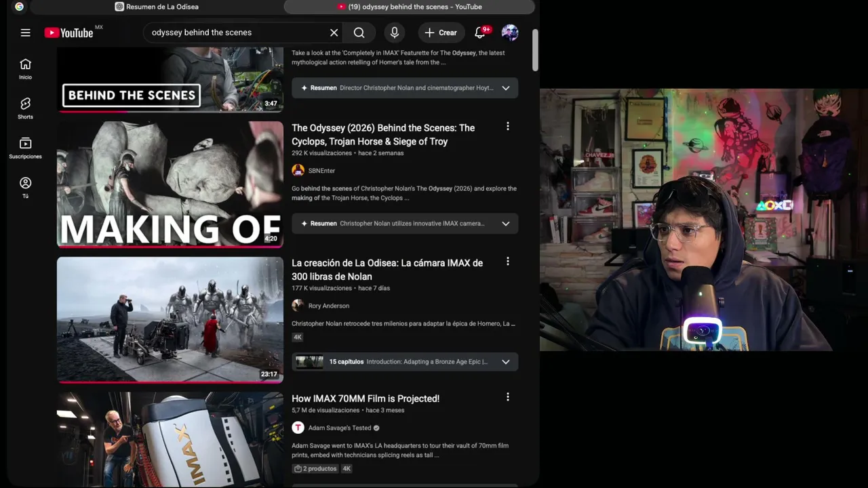This screenshot has width=868, height=488.
Task: Open Suscripciones in the sidebar
Action: (x=25, y=148)
